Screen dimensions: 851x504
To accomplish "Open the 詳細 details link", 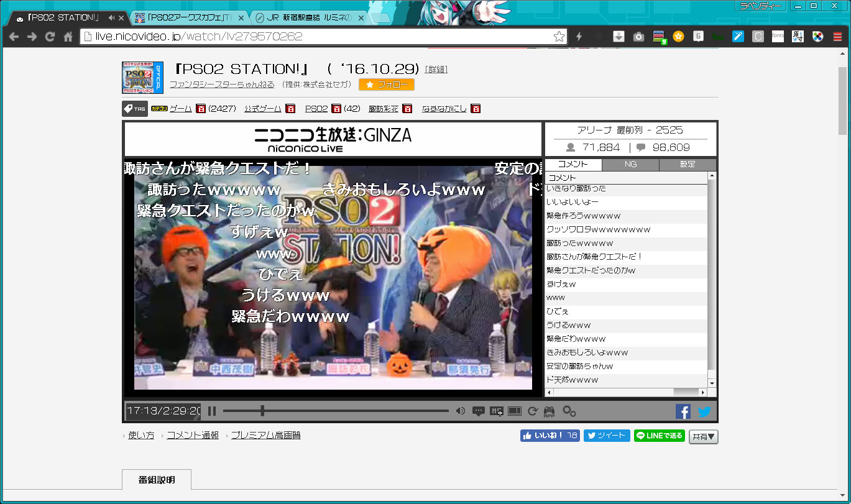I will coord(436,69).
